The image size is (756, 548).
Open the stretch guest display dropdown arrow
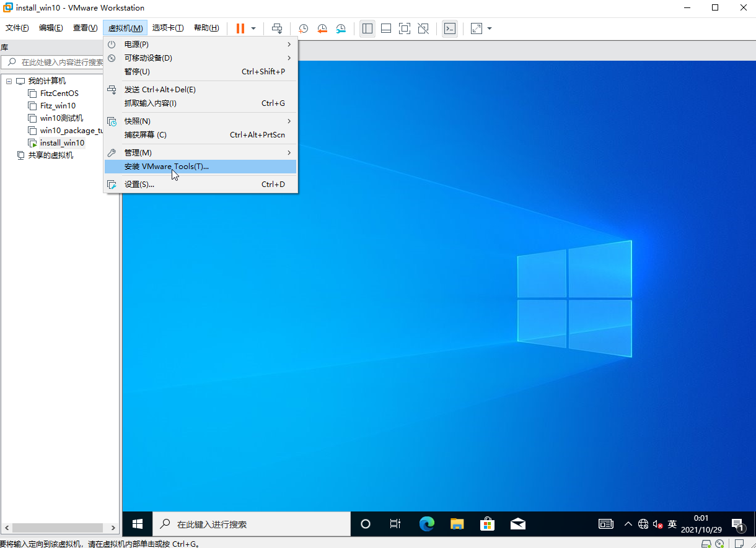coord(490,28)
